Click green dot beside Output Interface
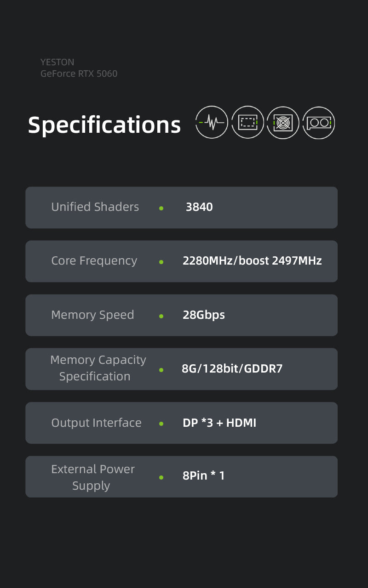368x588 pixels. 161,424
